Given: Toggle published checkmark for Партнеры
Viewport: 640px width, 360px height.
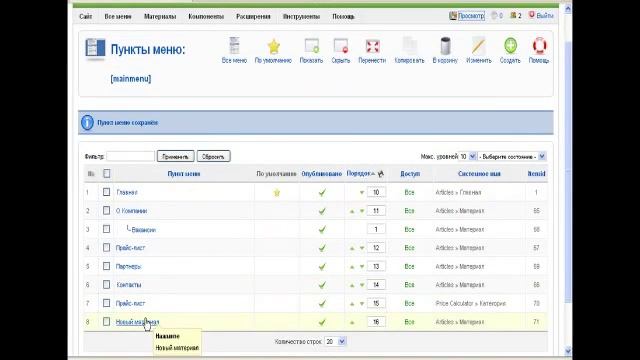Looking at the screenshot, I should (322, 267).
